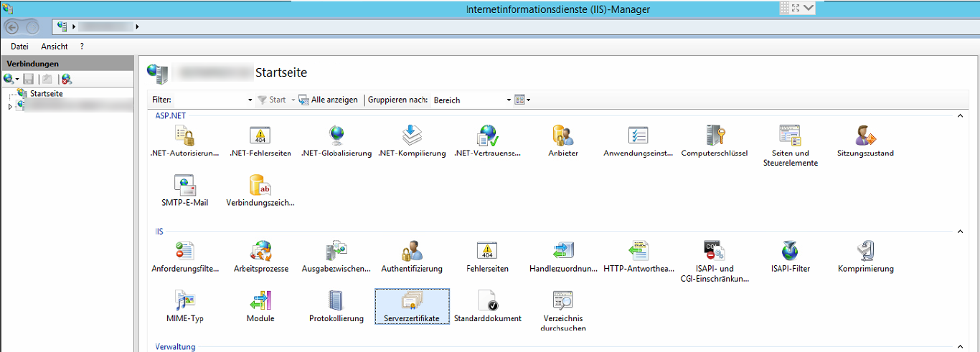Click the back navigation arrow button
The height and width of the screenshot is (352, 980).
(12, 27)
